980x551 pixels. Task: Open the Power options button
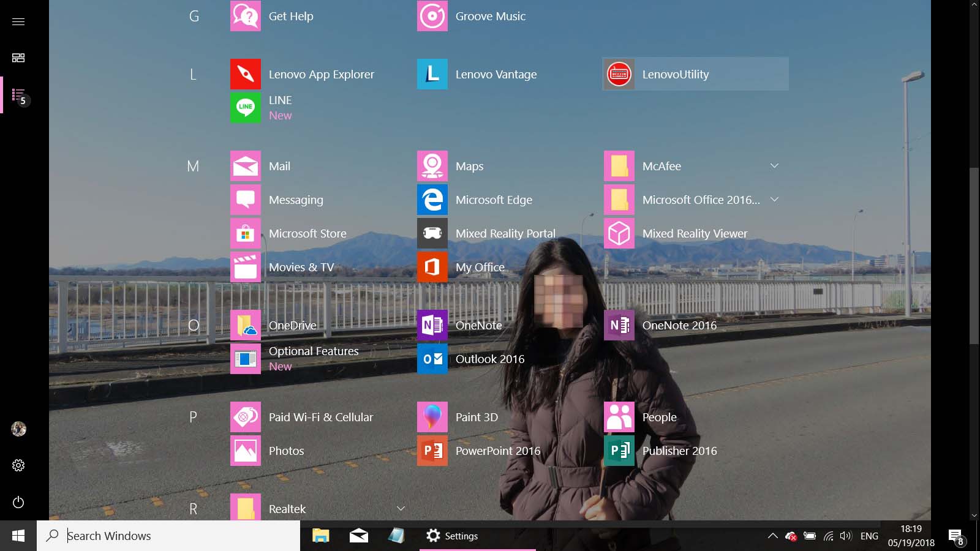(18, 502)
